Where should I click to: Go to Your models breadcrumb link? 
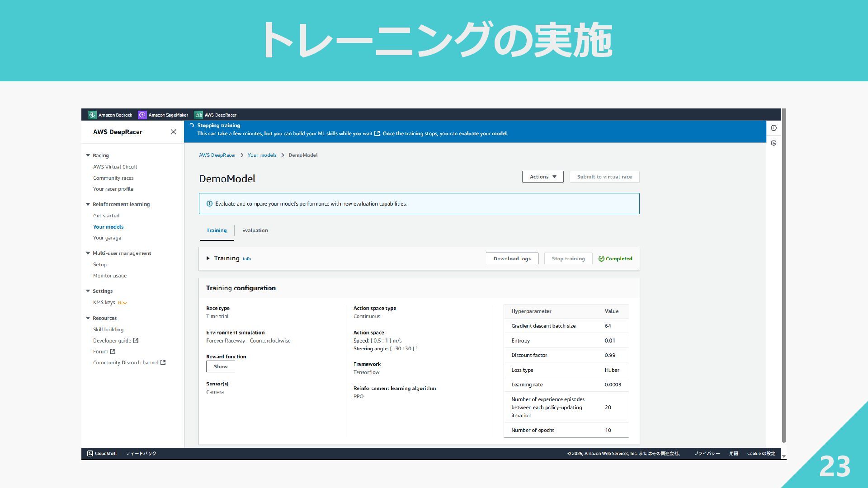[x=262, y=155]
